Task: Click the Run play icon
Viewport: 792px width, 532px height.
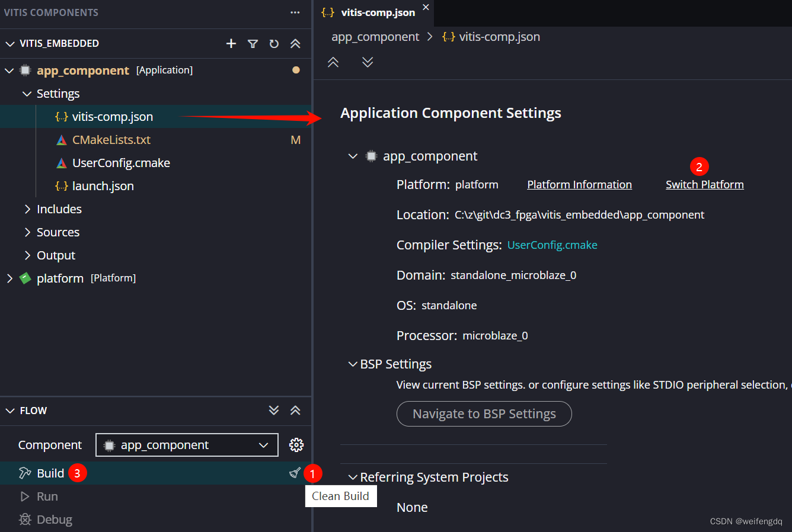Action: tap(25, 496)
